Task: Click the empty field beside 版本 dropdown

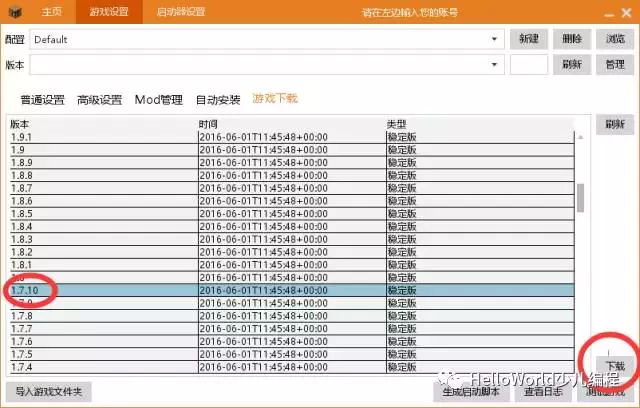Action: tap(529, 64)
